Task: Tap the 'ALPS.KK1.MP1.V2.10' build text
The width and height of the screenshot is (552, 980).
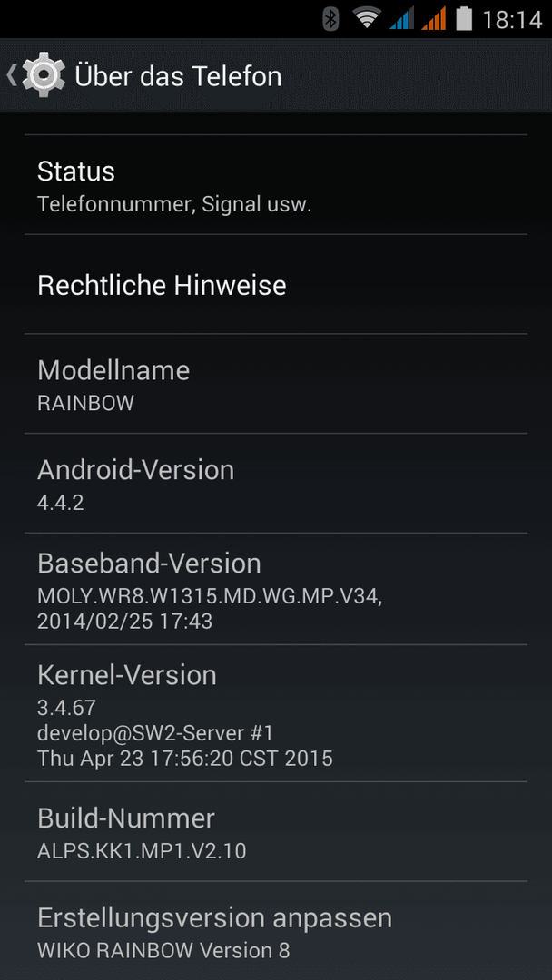Action: [x=142, y=850]
